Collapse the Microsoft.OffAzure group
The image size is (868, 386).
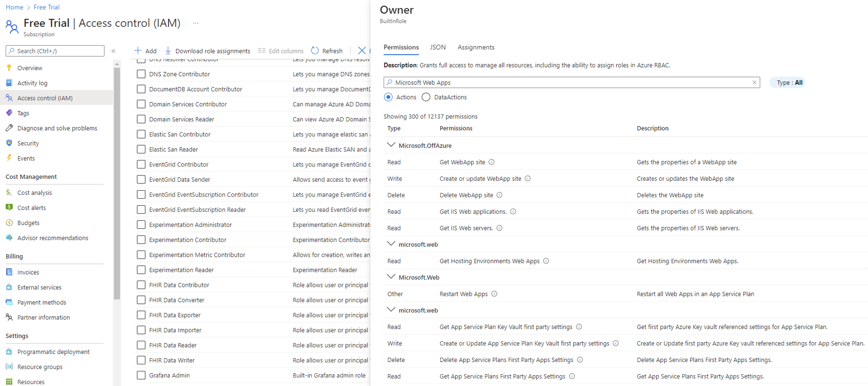(391, 145)
